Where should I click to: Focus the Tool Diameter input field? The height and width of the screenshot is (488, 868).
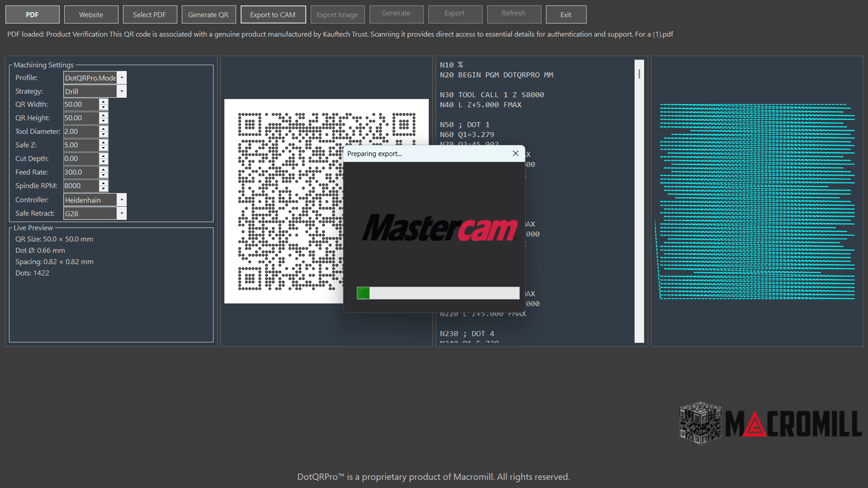pyautogui.click(x=81, y=131)
